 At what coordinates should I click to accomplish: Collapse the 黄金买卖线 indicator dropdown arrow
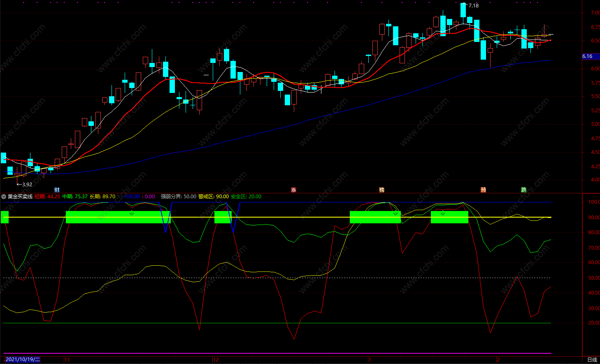coord(4,197)
